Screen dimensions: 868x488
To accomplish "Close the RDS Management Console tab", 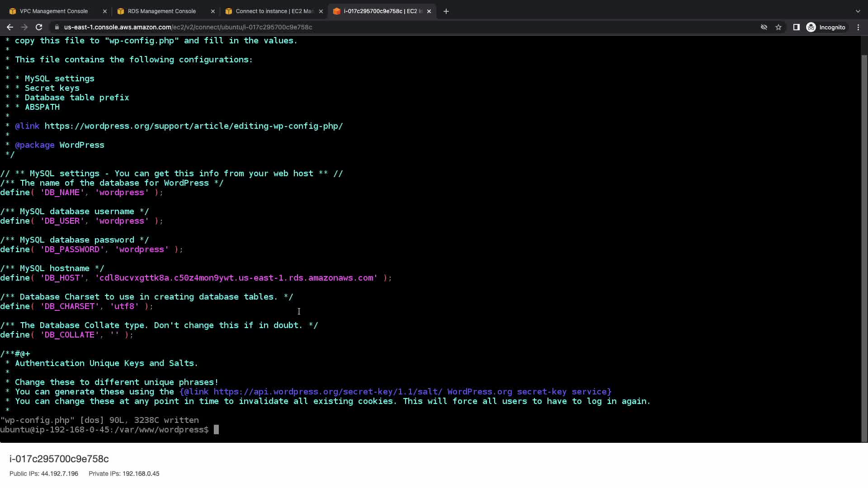I will pos(213,11).
